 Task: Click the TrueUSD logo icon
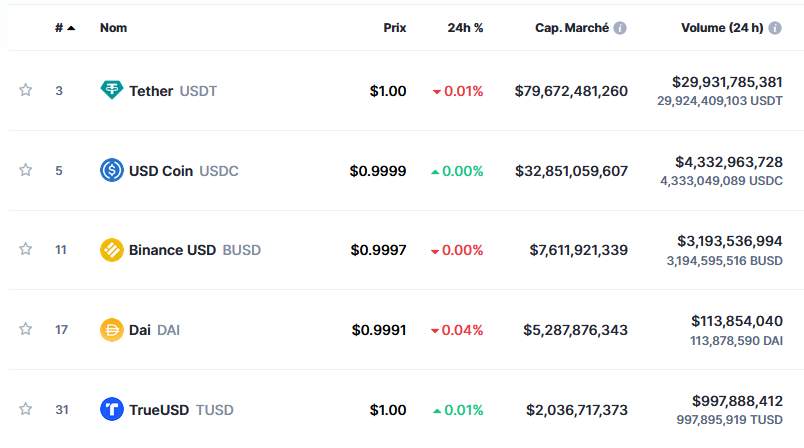[x=112, y=409]
